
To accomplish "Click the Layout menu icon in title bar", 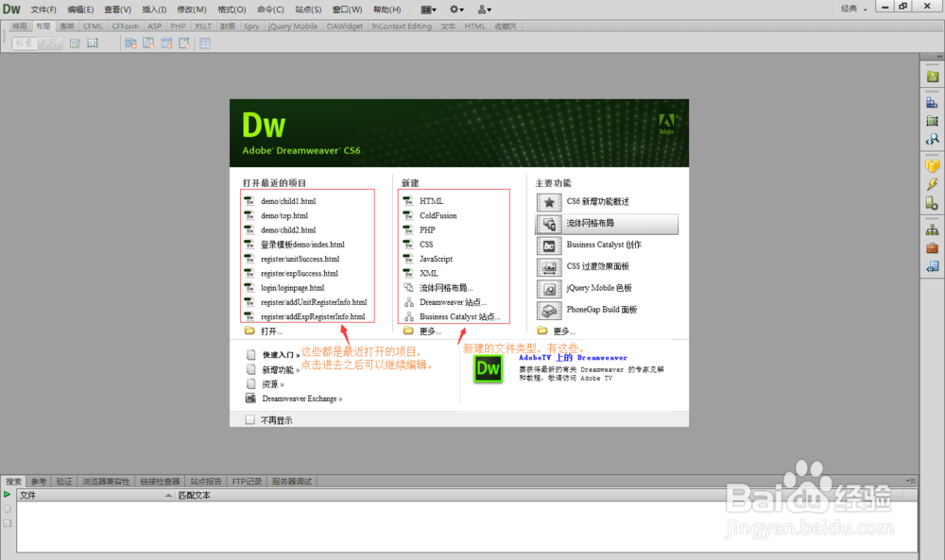I will tap(428, 9).
